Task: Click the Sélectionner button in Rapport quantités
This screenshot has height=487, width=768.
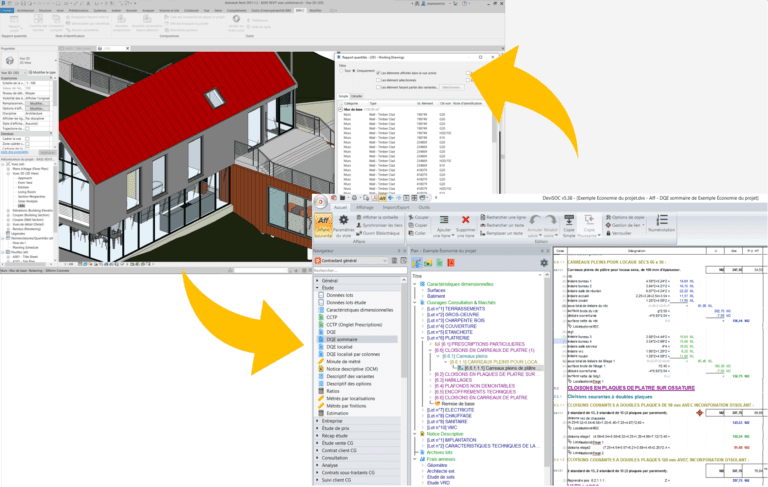Action: [x=451, y=87]
